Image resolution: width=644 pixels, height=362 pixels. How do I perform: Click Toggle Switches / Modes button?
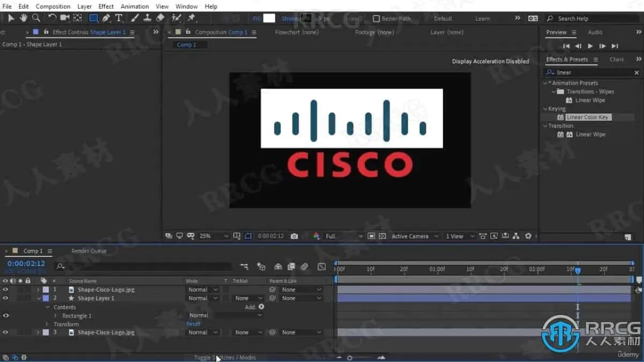(x=225, y=357)
